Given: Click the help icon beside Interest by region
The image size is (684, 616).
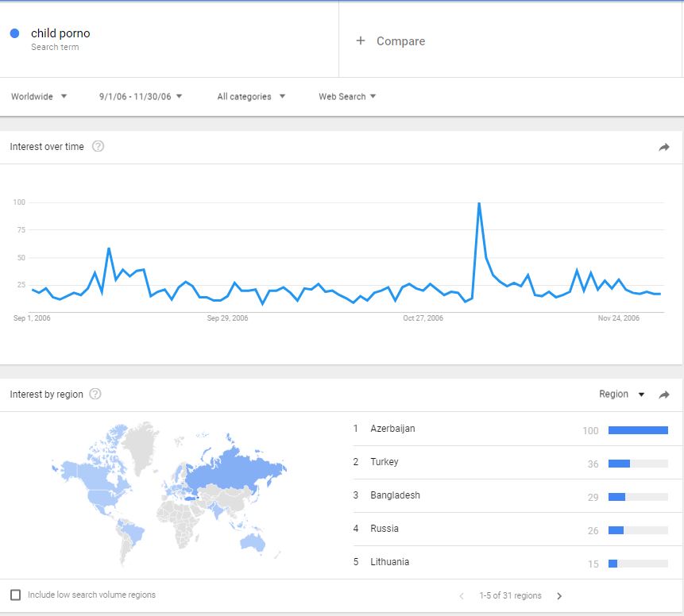Looking at the screenshot, I should 95,395.
